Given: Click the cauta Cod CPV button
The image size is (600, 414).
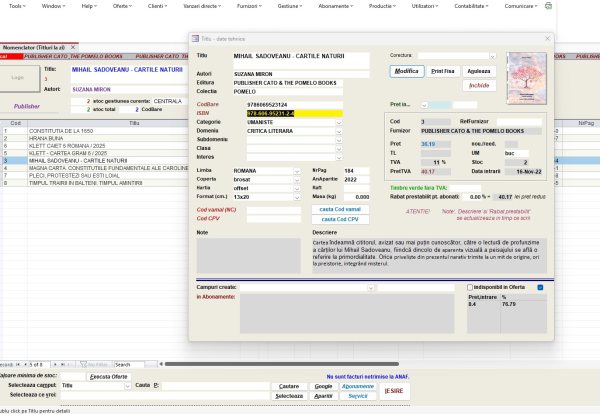Looking at the screenshot, I should pos(340,219).
